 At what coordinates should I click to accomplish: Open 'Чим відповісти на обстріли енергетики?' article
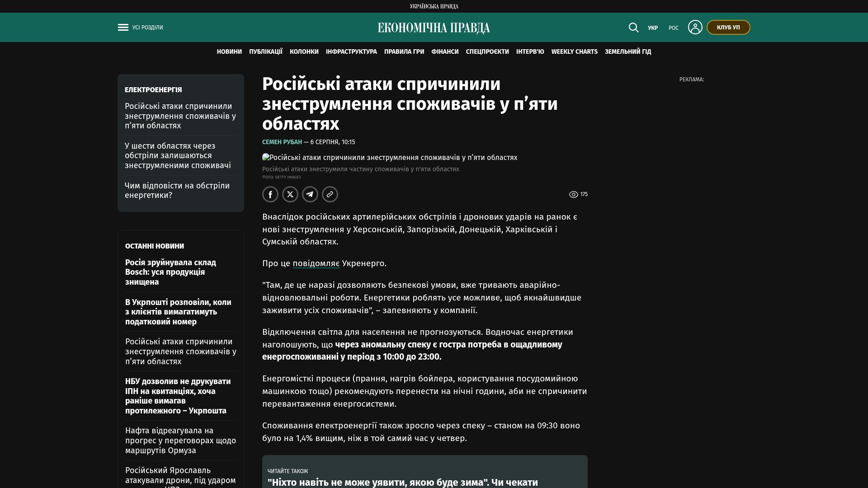click(177, 191)
